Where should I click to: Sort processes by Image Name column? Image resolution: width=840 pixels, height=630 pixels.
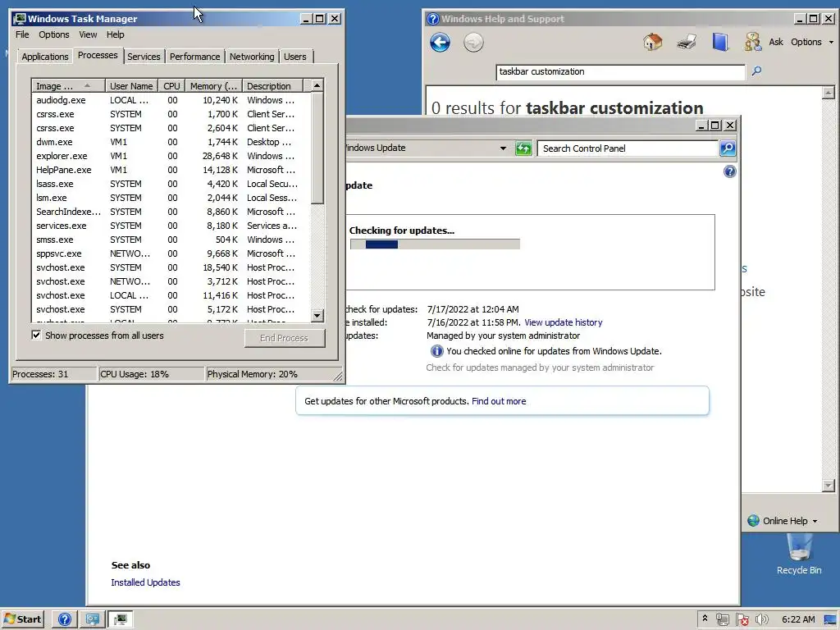click(x=68, y=85)
